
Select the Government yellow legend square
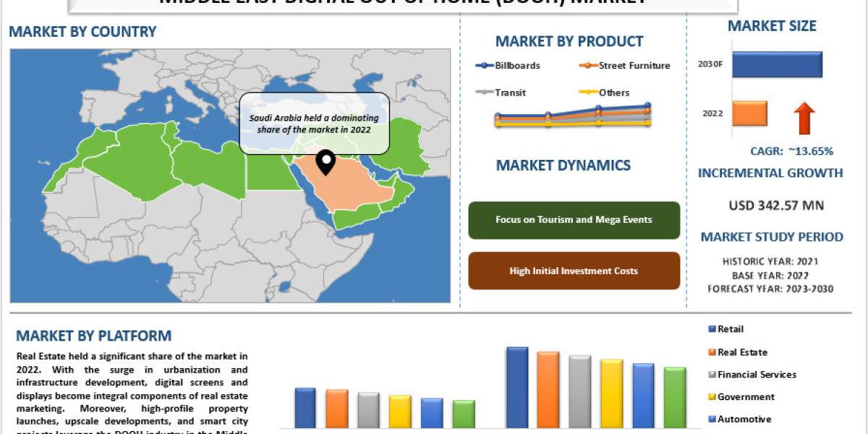pyautogui.click(x=711, y=397)
